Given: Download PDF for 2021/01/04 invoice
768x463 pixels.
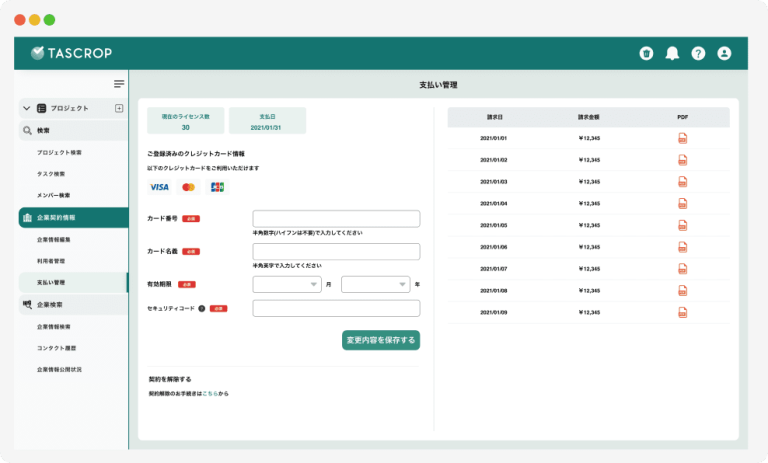Looking at the screenshot, I should coord(682,203).
